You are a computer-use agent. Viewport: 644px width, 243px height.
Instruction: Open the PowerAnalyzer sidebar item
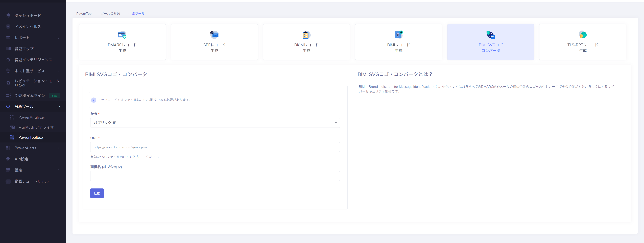[32, 117]
